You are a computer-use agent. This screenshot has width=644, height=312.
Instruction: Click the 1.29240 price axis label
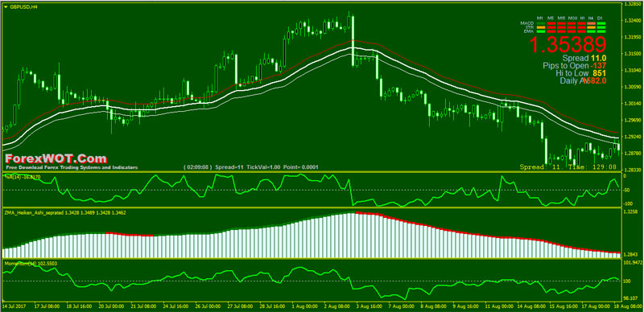click(633, 136)
